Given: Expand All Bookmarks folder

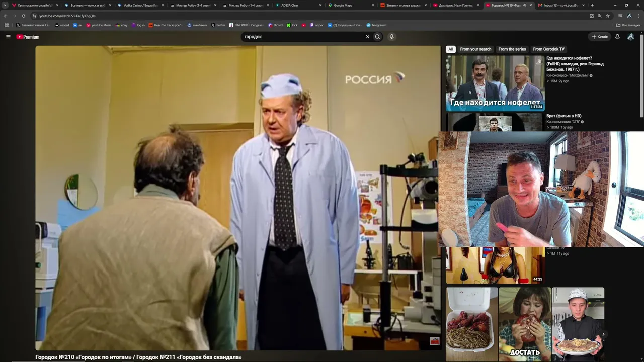Looking at the screenshot, I should tap(628, 25).
